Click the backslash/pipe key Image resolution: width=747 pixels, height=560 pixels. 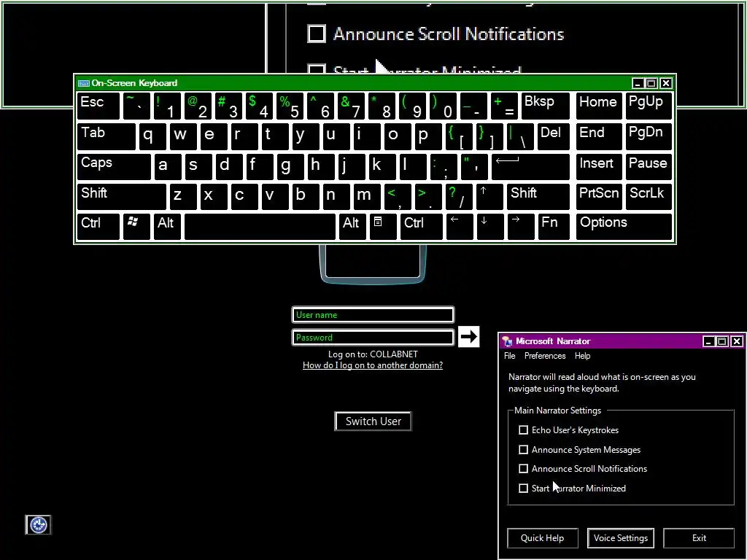519,136
